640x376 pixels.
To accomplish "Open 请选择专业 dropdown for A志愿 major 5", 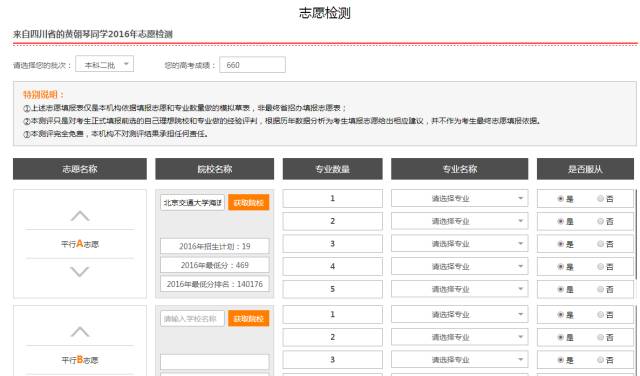I will tap(460, 289).
